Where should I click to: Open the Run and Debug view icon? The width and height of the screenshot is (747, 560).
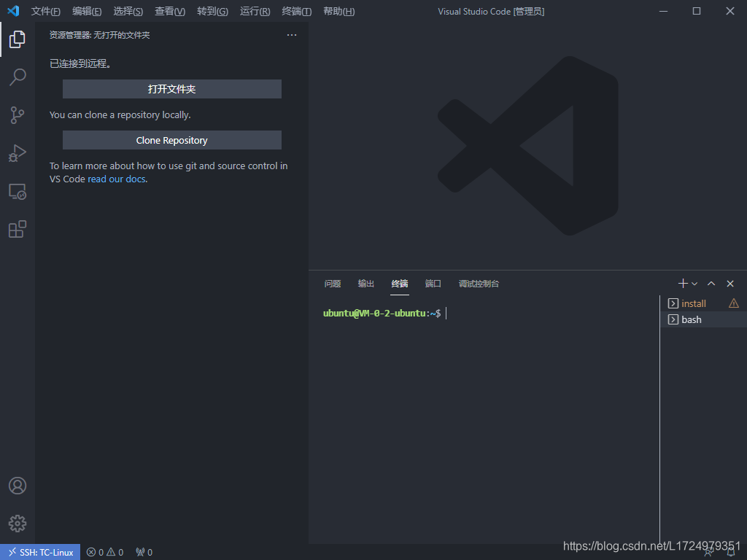point(18,153)
